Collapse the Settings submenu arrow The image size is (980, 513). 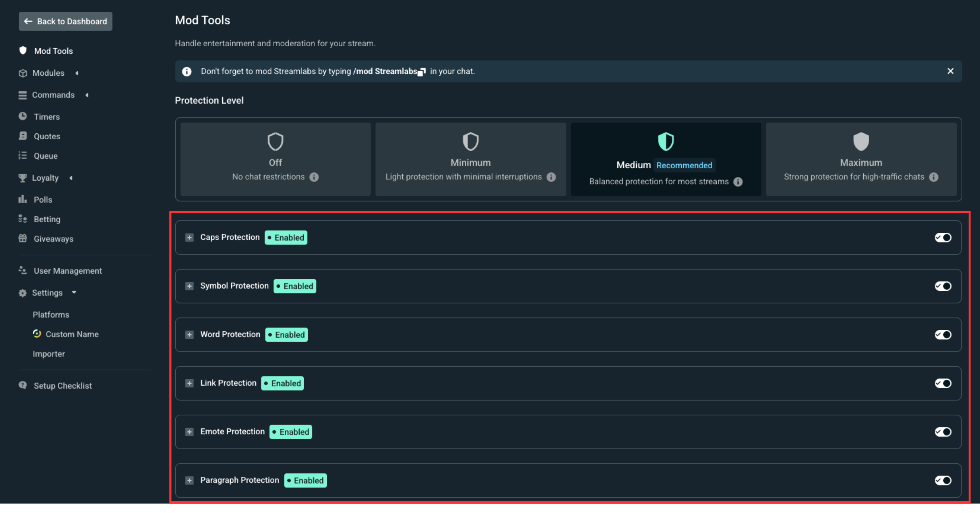point(74,292)
